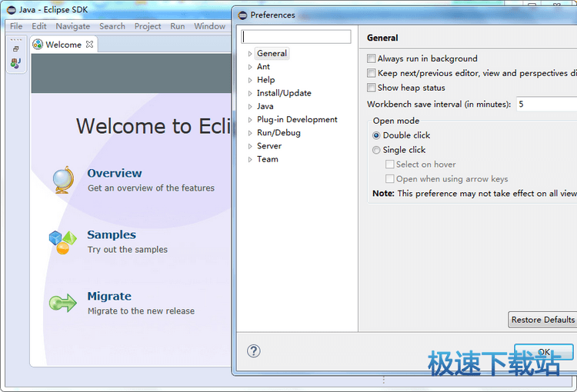Confirm preferences with OK button

[x=544, y=352]
